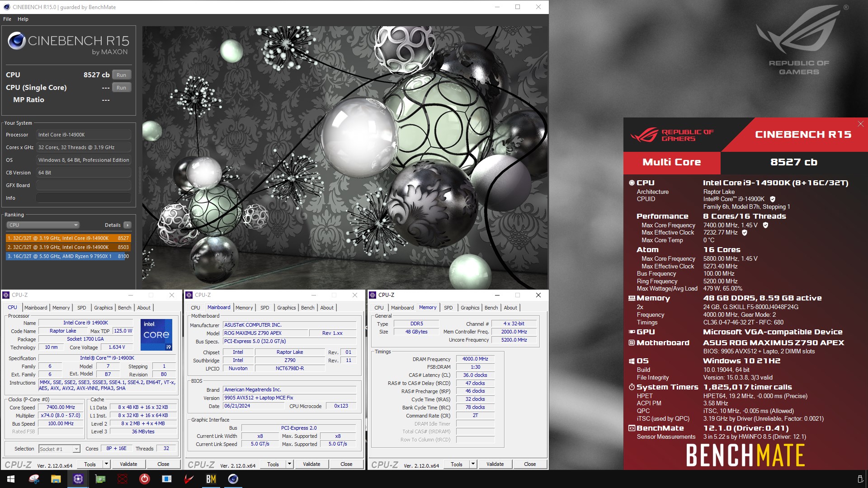This screenshot has height=488, width=868.
Task: Open File Explorer from the taskbar
Action: pyautogui.click(x=56, y=479)
